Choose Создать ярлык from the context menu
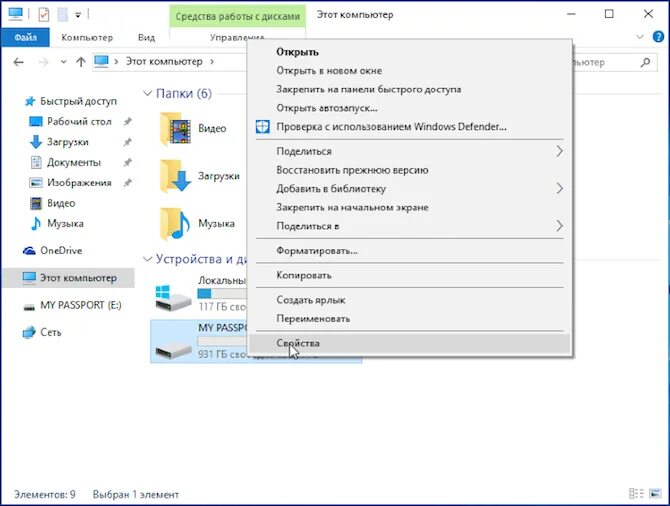This screenshot has height=506, width=670. coord(409,300)
